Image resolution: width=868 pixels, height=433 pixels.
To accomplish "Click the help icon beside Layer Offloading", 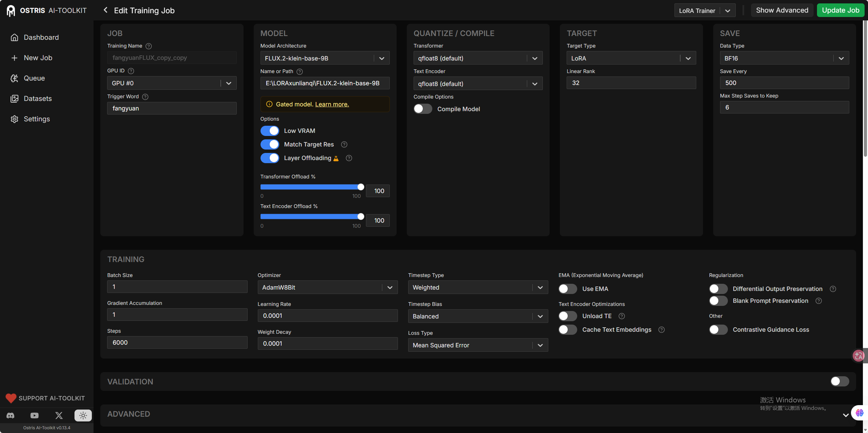I will (x=349, y=158).
